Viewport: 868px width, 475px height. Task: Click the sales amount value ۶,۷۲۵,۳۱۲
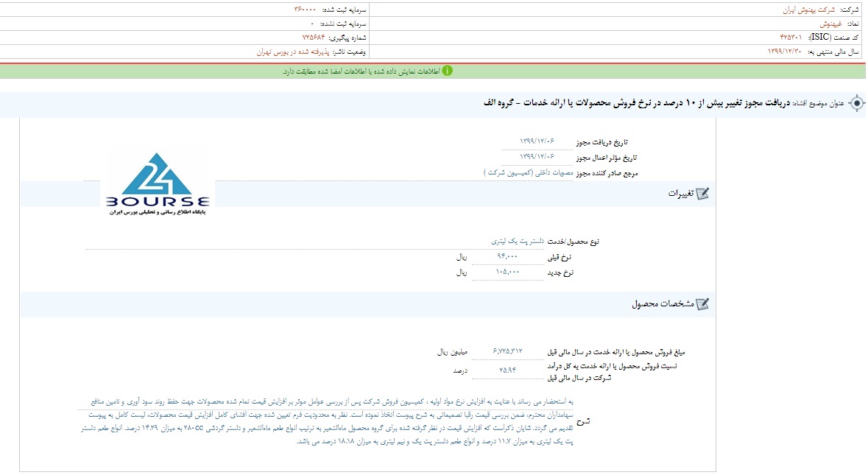508,351
